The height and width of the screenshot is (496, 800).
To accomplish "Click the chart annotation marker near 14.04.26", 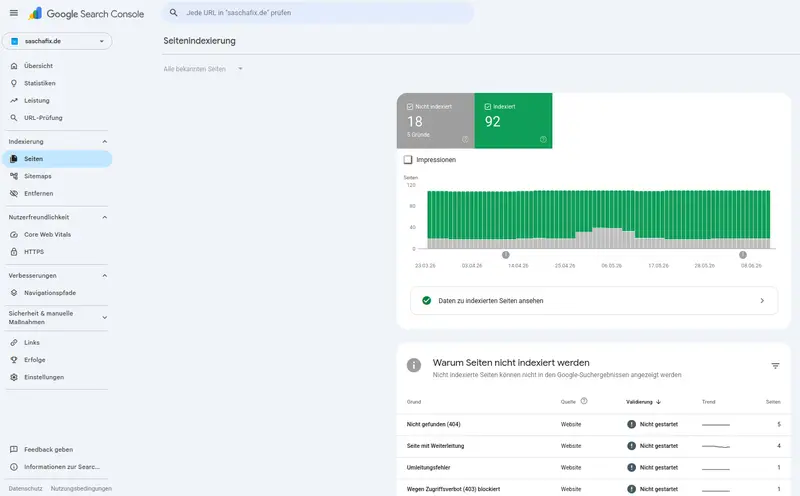I will coord(506,255).
